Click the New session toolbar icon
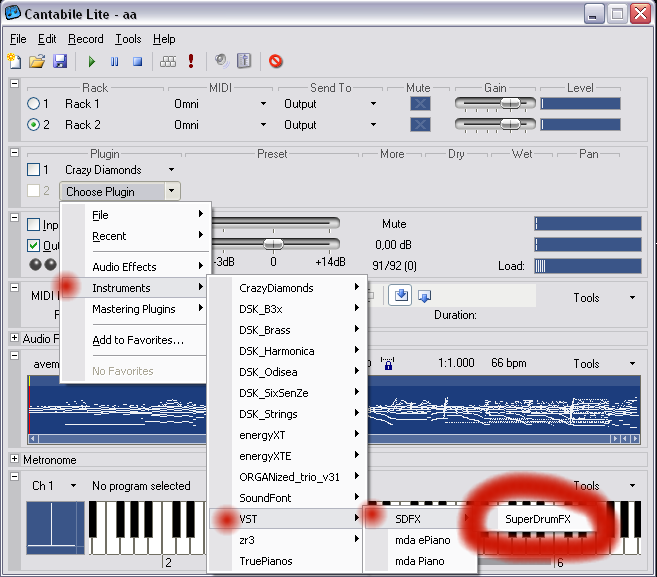The width and height of the screenshot is (657, 577). click(15, 61)
